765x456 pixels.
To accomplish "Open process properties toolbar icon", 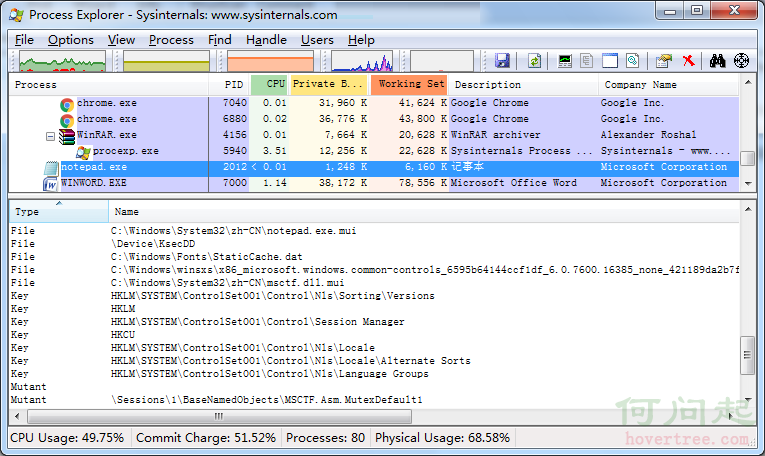I will click(x=664, y=61).
